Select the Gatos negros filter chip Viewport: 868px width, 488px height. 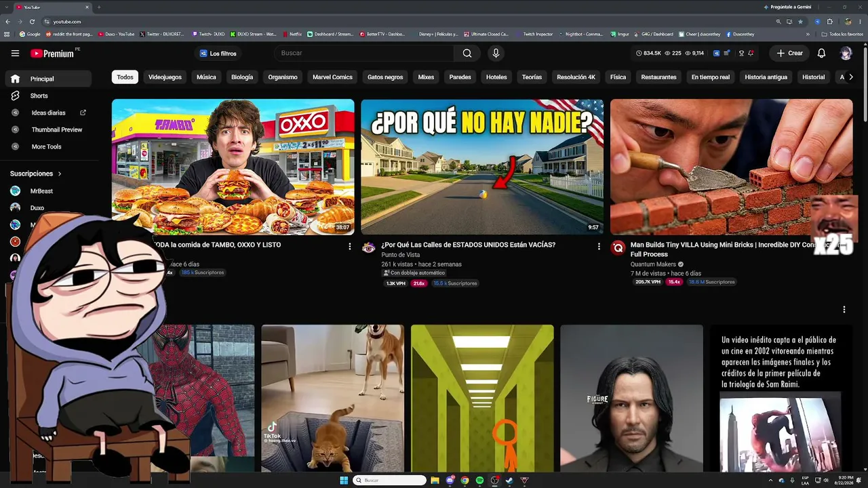(x=385, y=77)
